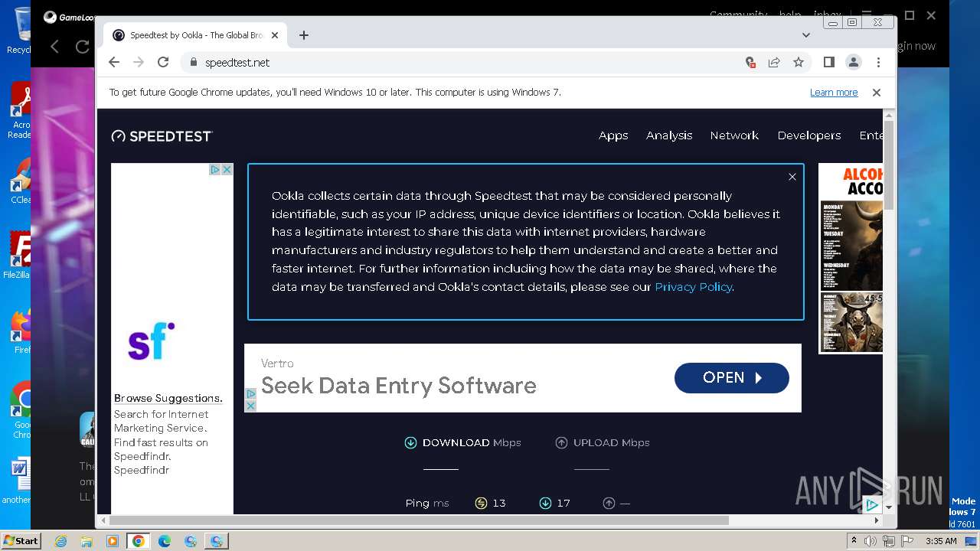Go back using Chrome's back arrow
This screenshot has height=551, width=980.
click(x=114, y=62)
